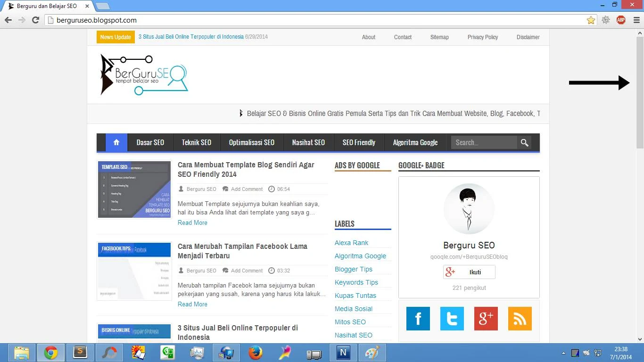Viewport: 644px width, 362px height.
Task: Open the Facebook Tips post thumbnail
Action: 134,271
